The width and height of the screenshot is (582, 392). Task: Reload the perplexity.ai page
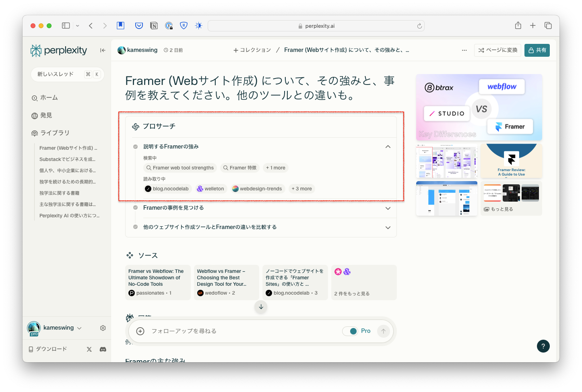(x=419, y=26)
